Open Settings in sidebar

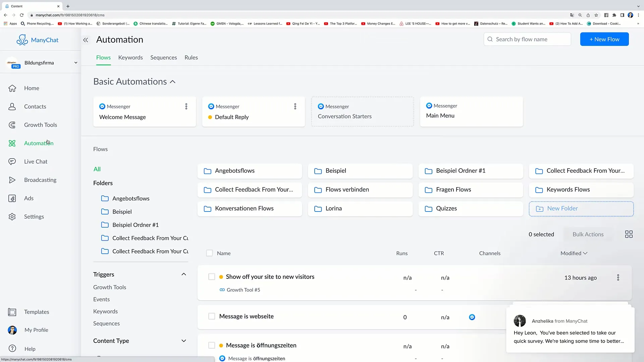point(34,217)
